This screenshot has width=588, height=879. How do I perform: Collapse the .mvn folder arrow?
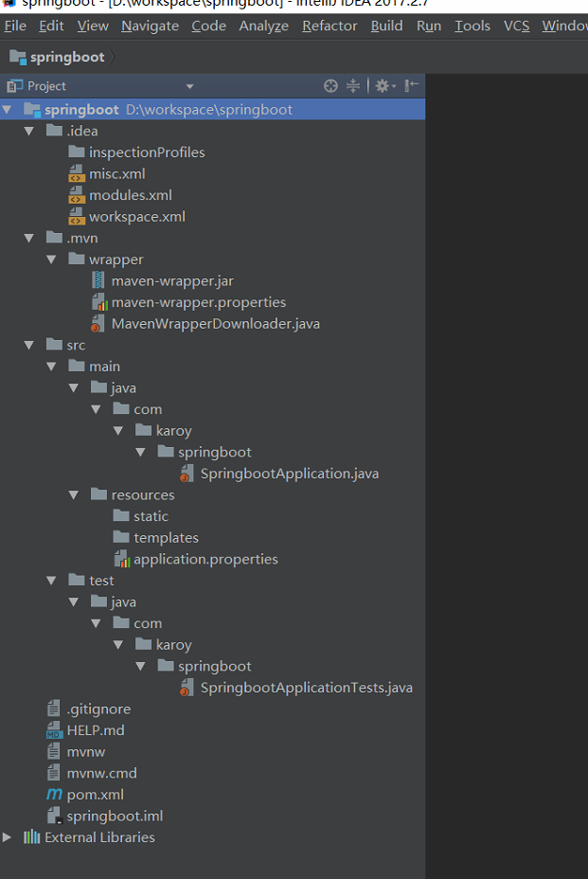tap(29, 239)
